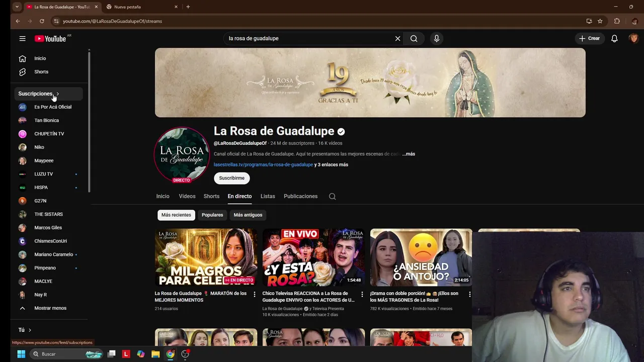Go to Inicio in the sidebar
This screenshot has width=644, height=362.
(x=48, y=58)
